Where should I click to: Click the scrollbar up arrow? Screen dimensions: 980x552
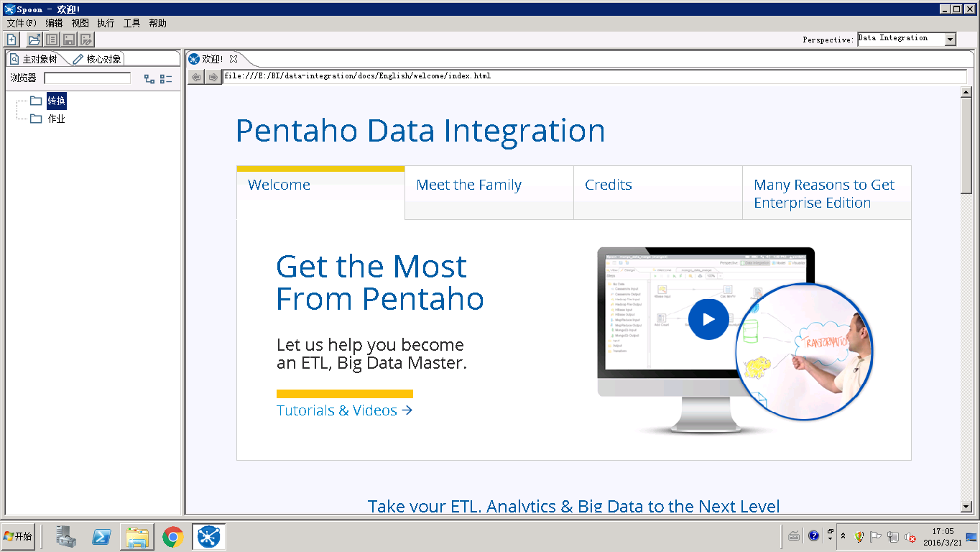coord(966,92)
